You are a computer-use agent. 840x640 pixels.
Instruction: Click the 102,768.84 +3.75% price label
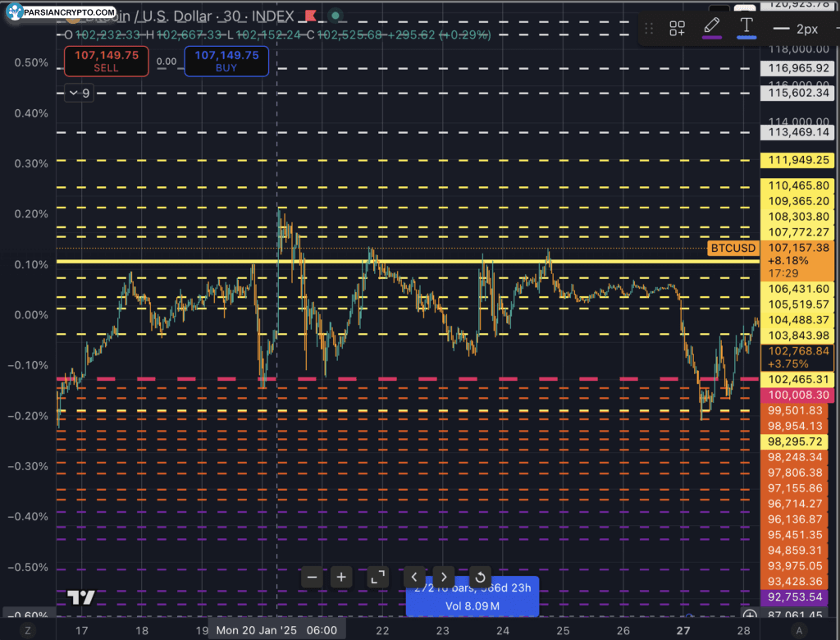798,358
